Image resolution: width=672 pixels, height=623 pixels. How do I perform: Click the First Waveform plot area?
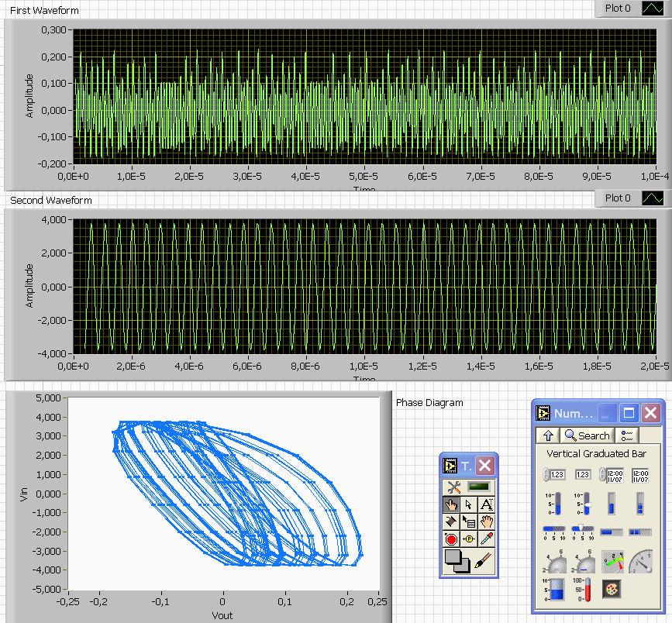coord(365,96)
